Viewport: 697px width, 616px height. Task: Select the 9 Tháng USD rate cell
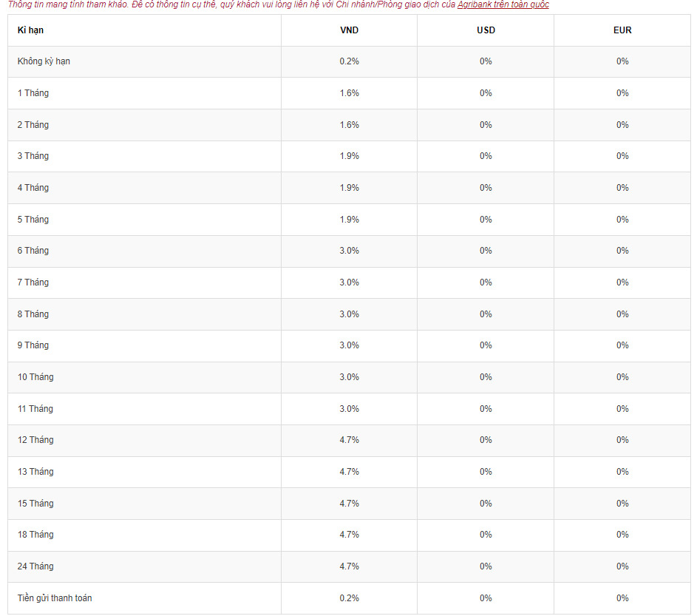click(486, 345)
